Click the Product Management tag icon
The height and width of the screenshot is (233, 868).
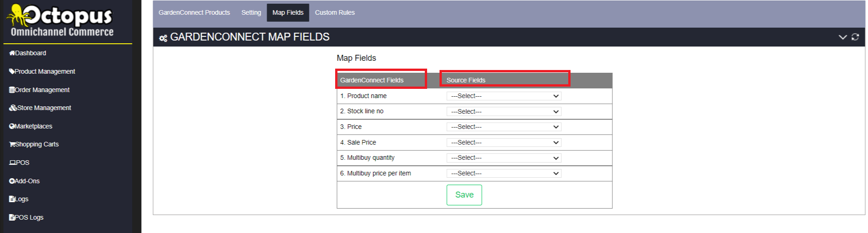[x=12, y=71]
